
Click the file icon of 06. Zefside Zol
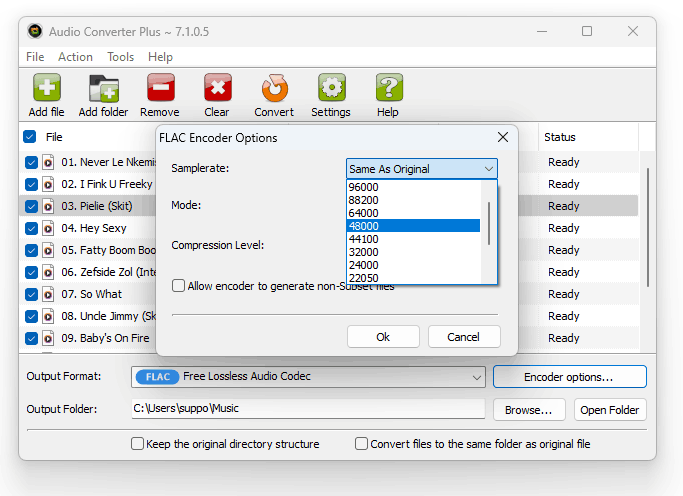coord(48,273)
